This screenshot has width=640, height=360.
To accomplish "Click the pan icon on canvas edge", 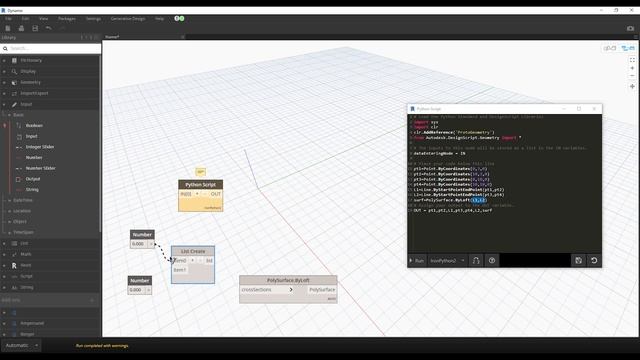I will click(632, 87).
